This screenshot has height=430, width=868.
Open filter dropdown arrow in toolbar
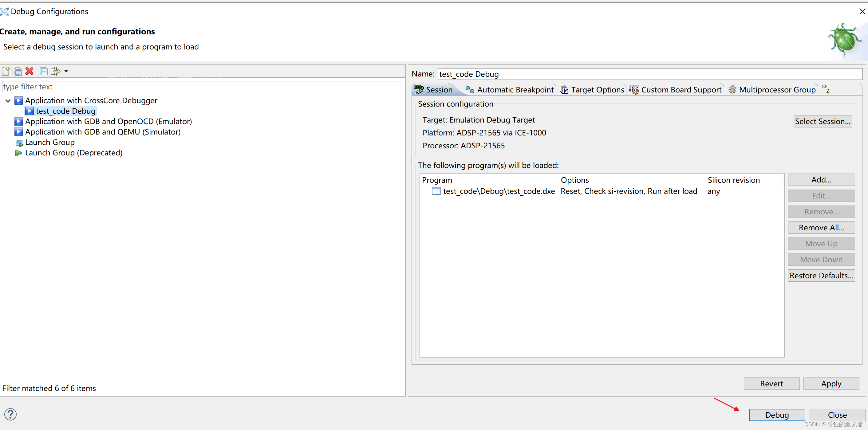pyautogui.click(x=66, y=71)
